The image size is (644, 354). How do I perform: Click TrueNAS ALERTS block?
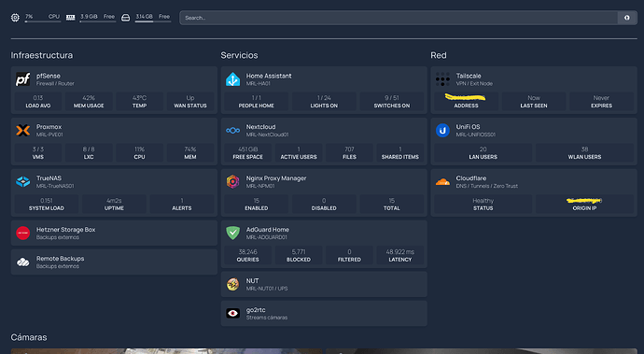[x=182, y=204]
